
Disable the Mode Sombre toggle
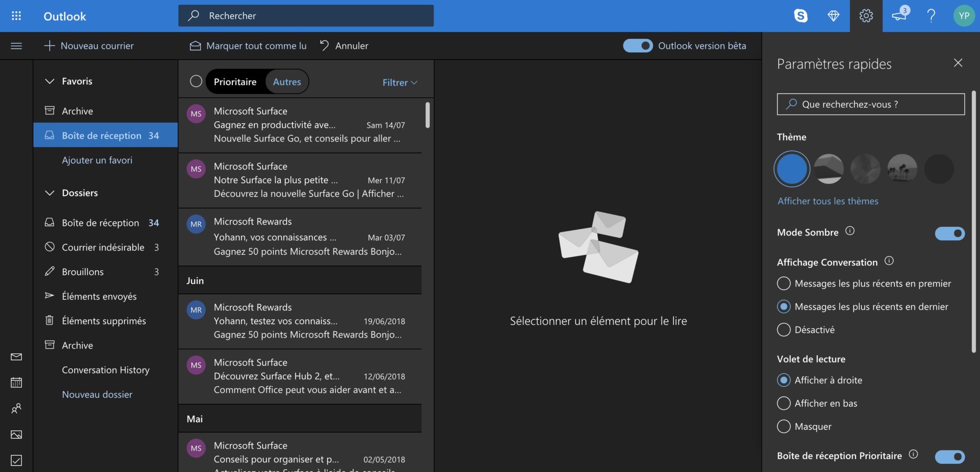949,233
